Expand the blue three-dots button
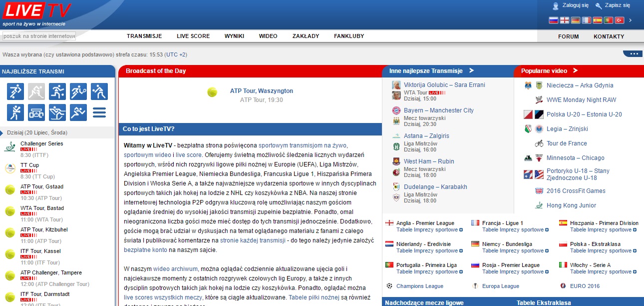Viewport: 644px width, 306px height. (633, 54)
